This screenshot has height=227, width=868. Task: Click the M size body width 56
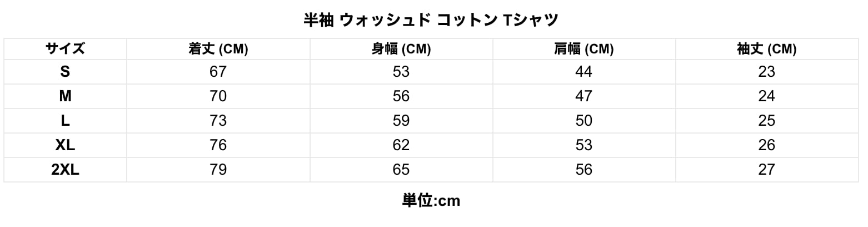tap(401, 96)
